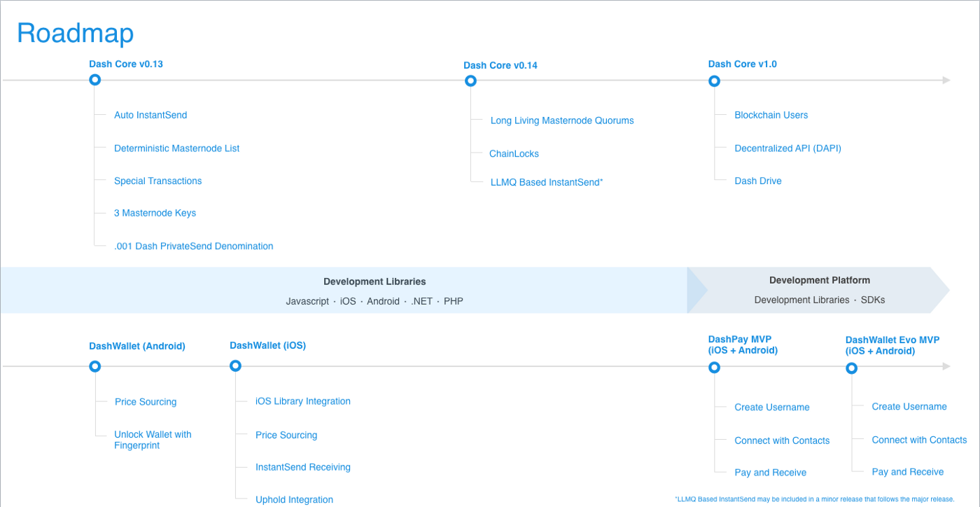Screen dimensions: 980x507
Task: Click DashWallet Evo MVP (iOS + Android) label
Action: coord(892,345)
